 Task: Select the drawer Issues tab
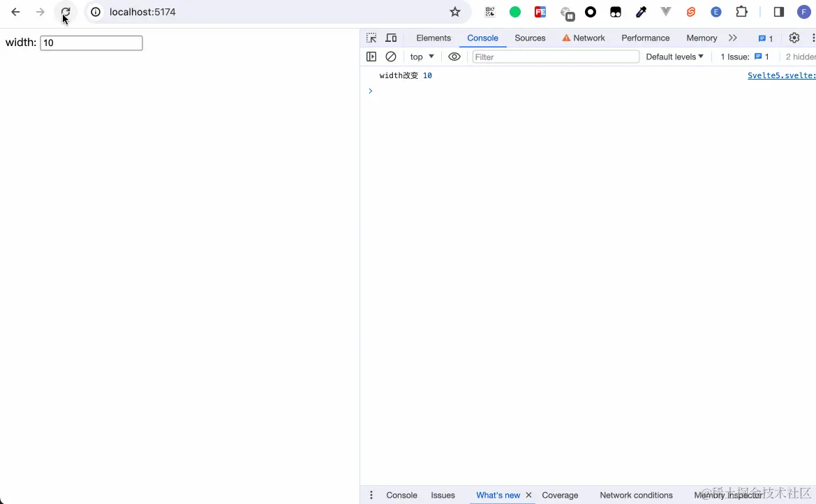(x=443, y=495)
